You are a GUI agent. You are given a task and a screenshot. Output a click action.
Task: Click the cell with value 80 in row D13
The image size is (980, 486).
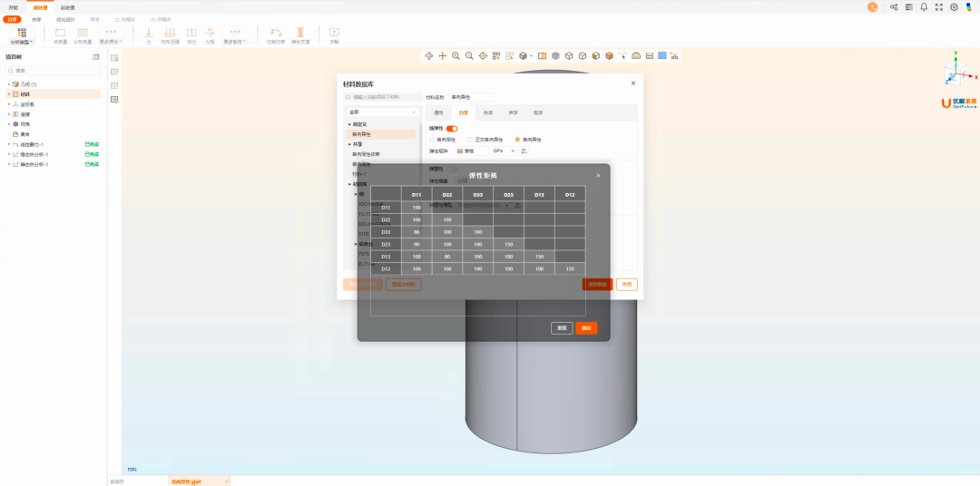(446, 256)
